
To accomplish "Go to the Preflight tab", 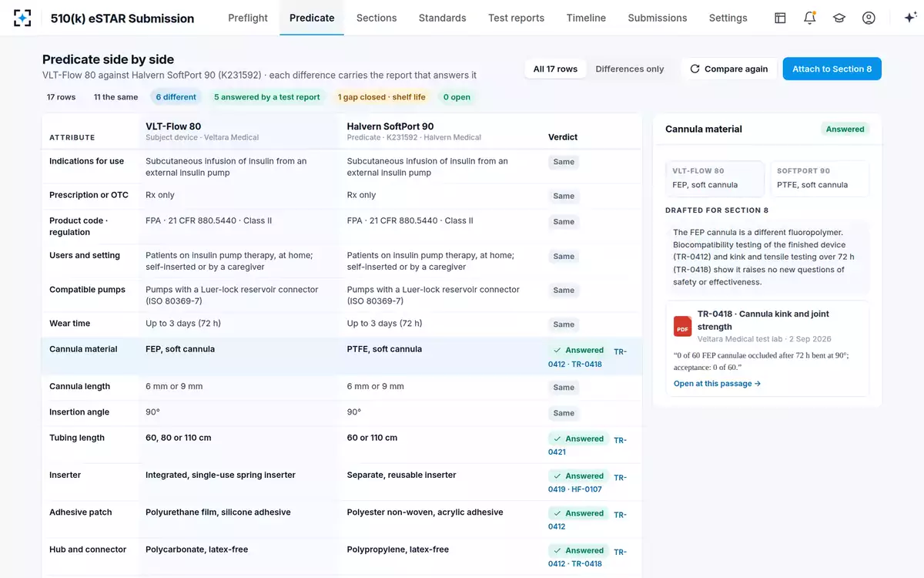I will [x=248, y=18].
